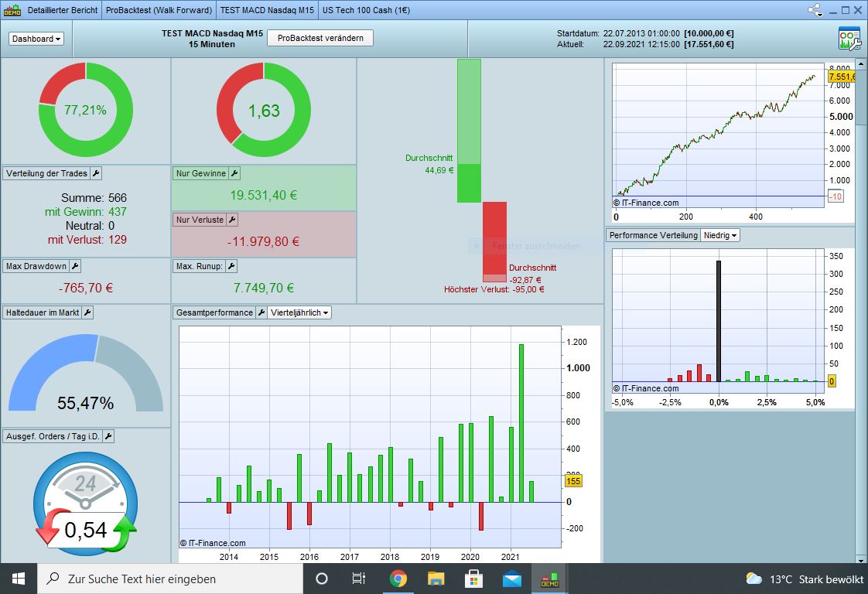Select the Verteilung der Trades label button
This screenshot has width=868, height=594.
pos(47,173)
